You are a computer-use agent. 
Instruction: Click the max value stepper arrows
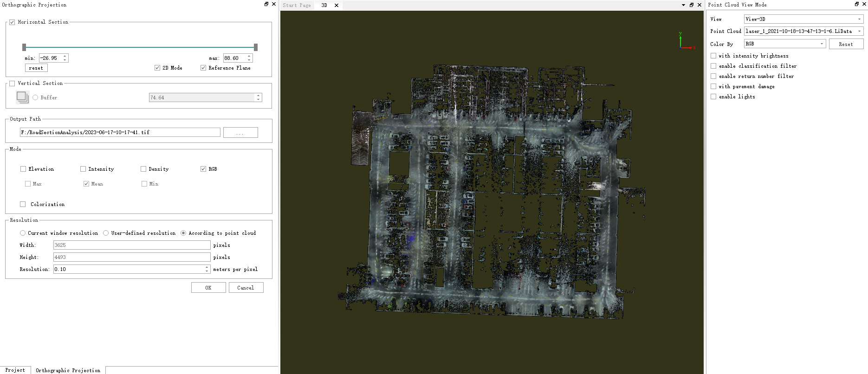[x=249, y=58]
